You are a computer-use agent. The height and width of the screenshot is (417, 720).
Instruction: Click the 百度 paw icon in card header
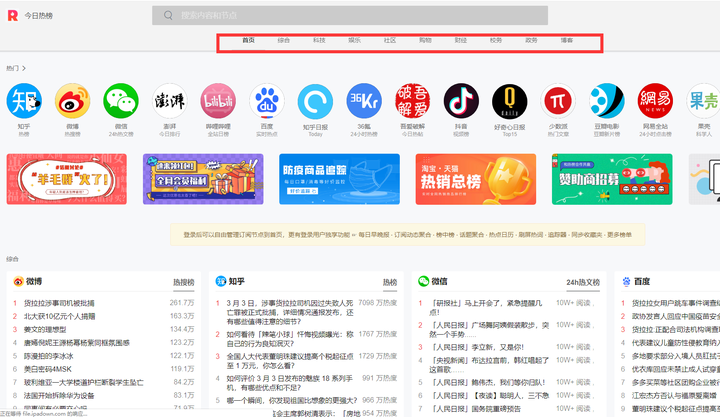[626, 282]
